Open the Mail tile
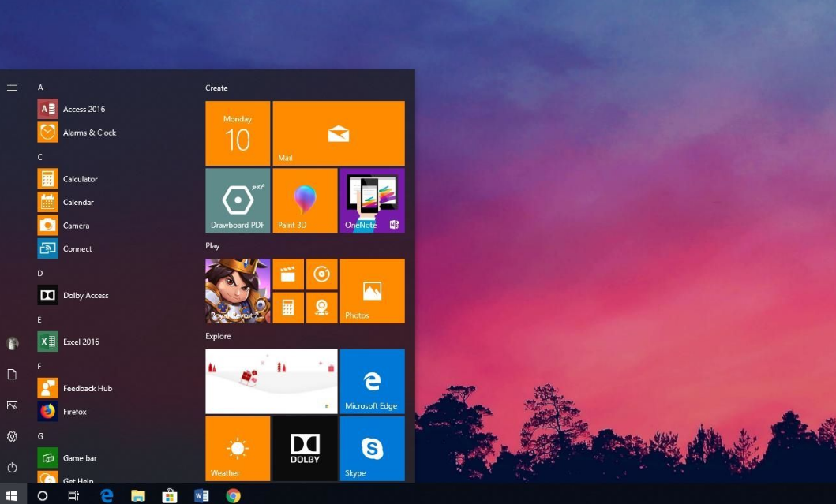 point(338,133)
